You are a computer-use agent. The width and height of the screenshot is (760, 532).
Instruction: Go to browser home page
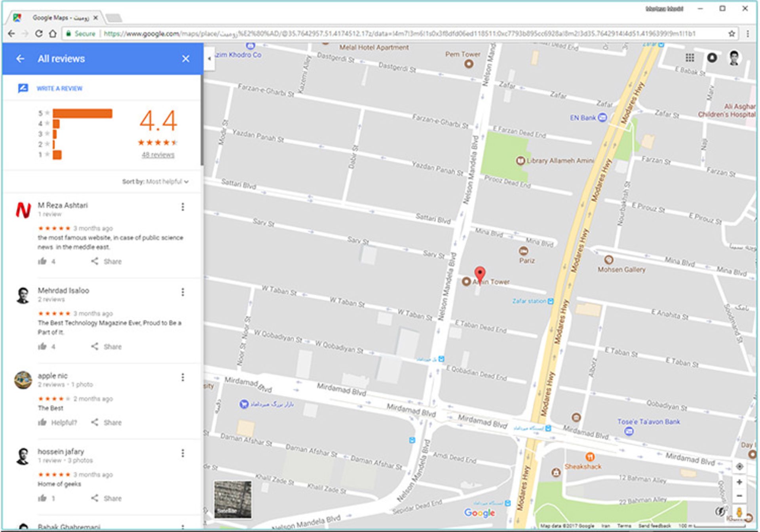(53, 34)
